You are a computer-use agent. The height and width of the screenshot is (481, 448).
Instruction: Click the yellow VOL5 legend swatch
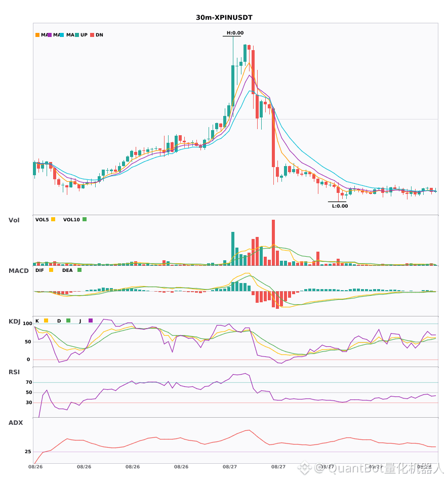(53, 219)
